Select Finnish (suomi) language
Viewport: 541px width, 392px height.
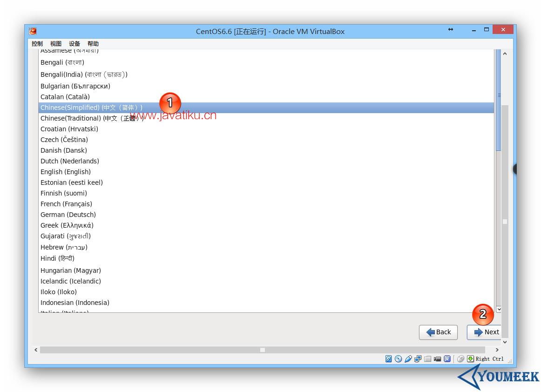click(x=266, y=193)
